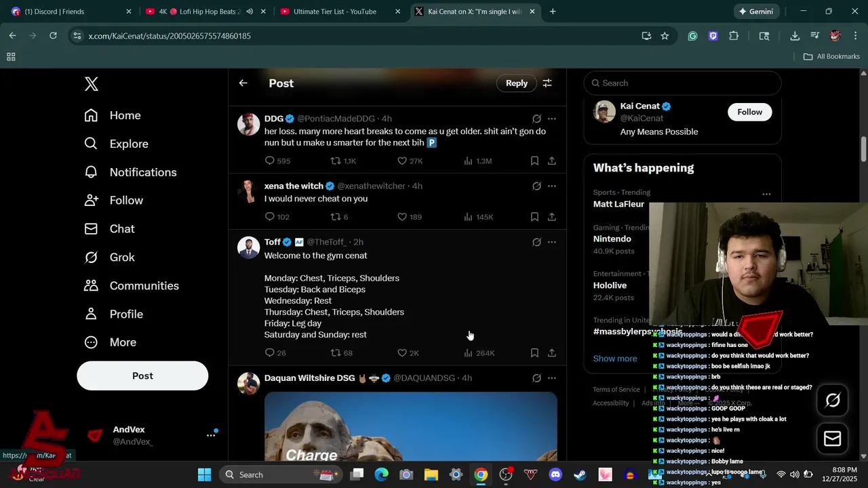
Task: Open Chrome extensions puzzle icon
Action: point(734,36)
